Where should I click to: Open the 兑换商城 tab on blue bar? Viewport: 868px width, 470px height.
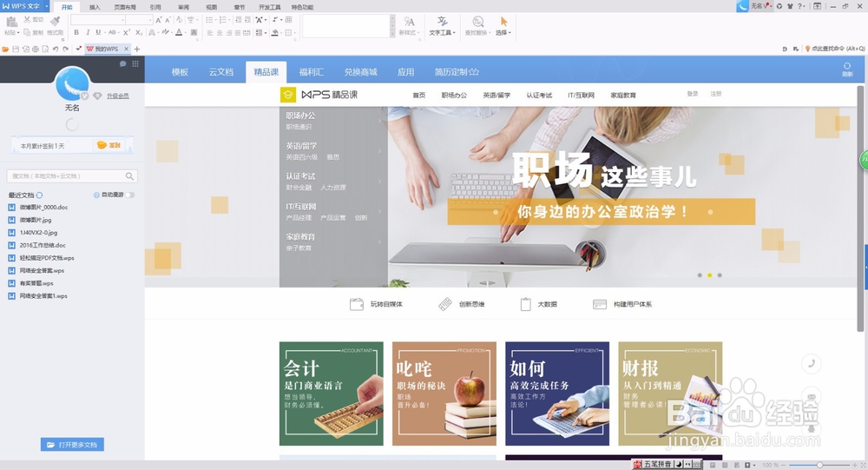click(360, 72)
